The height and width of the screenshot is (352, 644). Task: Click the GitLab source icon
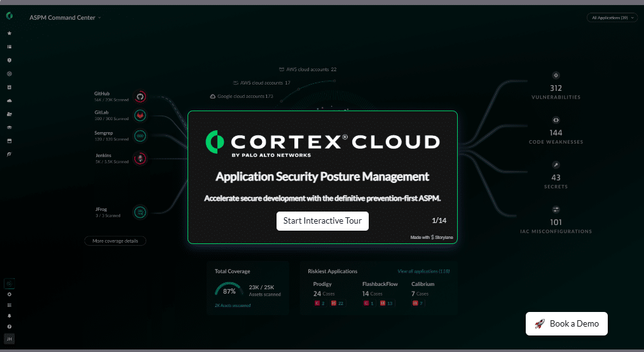coord(140,115)
